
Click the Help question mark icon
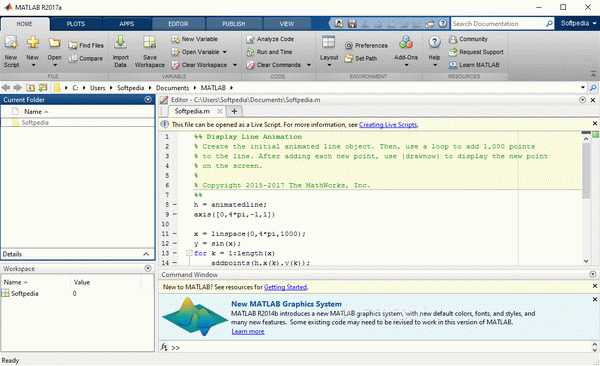(x=434, y=42)
